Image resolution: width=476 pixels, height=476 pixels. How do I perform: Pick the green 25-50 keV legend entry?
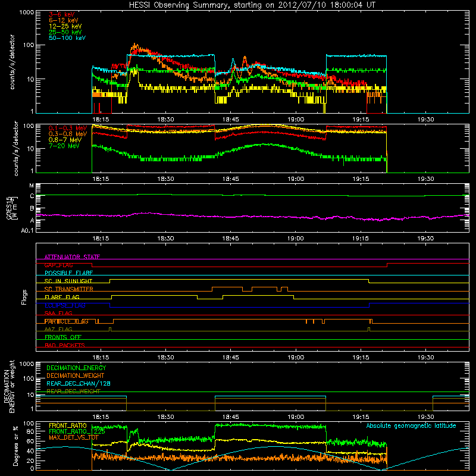point(65,32)
